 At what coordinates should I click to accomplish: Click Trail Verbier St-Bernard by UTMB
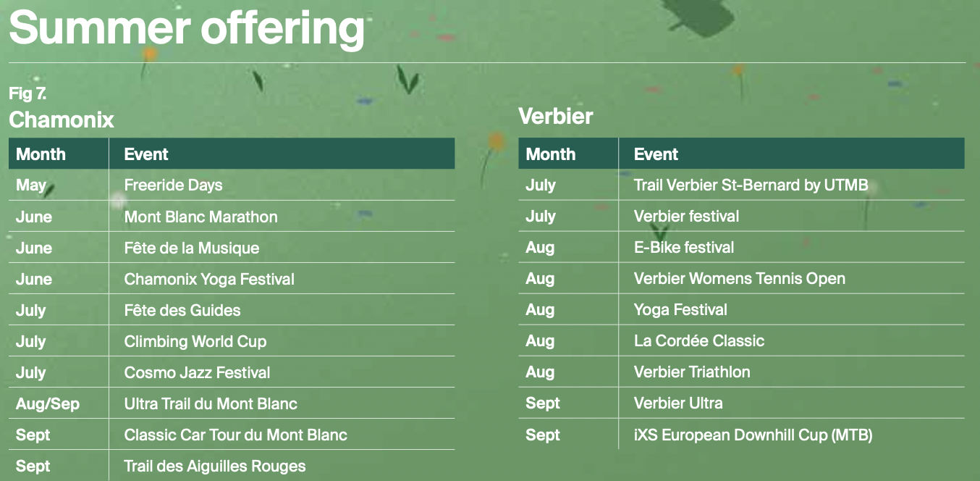(751, 185)
